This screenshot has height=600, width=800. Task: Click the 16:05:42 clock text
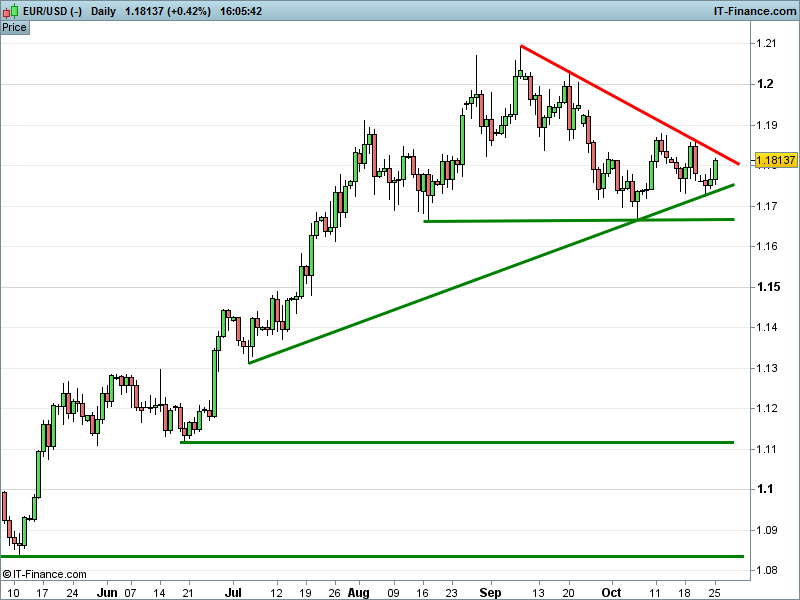click(x=241, y=11)
